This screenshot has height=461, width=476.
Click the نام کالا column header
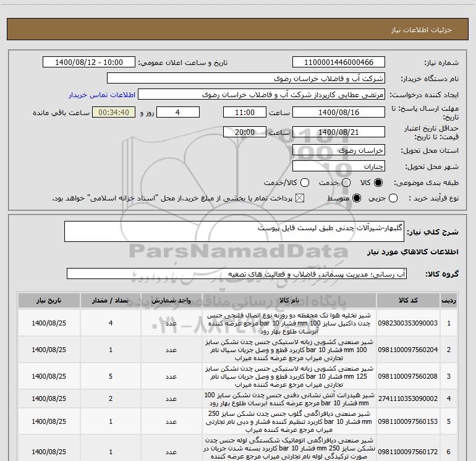pyautogui.click(x=289, y=300)
